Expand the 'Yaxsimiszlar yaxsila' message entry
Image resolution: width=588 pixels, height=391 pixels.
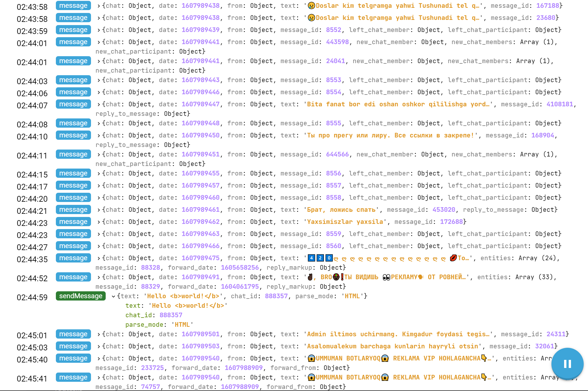click(x=99, y=222)
